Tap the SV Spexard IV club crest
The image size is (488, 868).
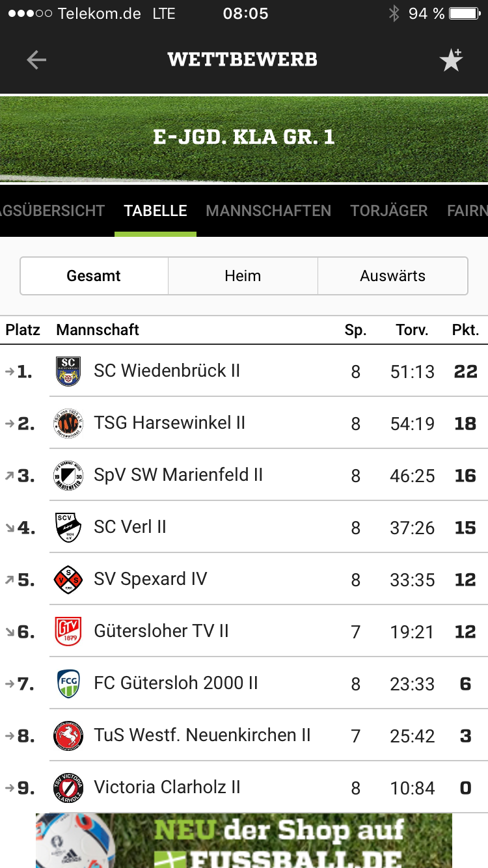tap(68, 579)
